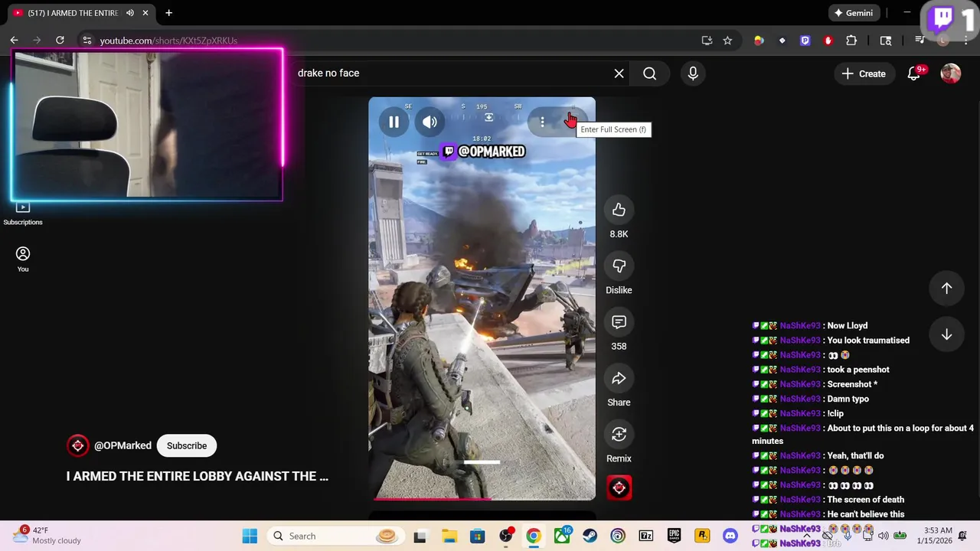The height and width of the screenshot is (551, 980).
Task: Click the Share arrow icon
Action: pos(619,378)
